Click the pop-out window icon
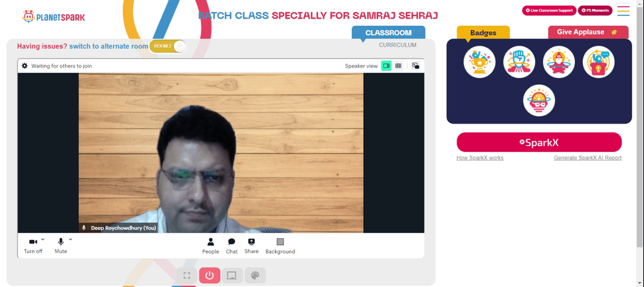This screenshot has width=644, height=287. 415,66
